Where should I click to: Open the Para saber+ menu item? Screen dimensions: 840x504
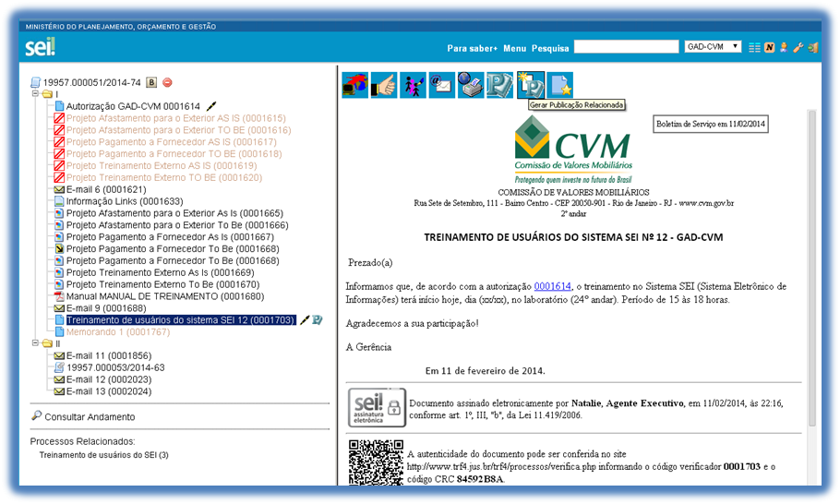click(472, 48)
